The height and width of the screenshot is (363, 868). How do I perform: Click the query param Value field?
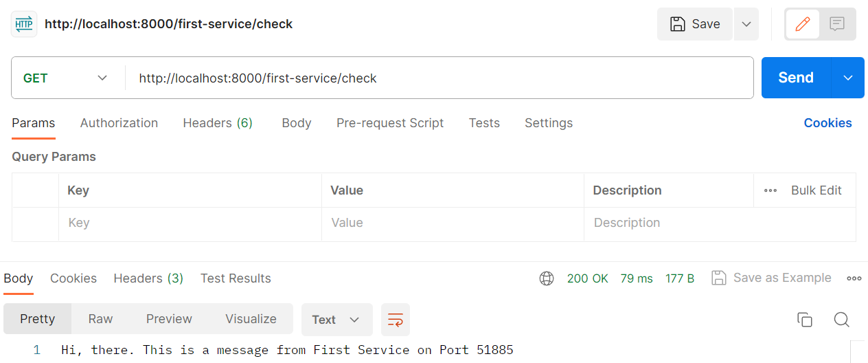[x=453, y=223]
